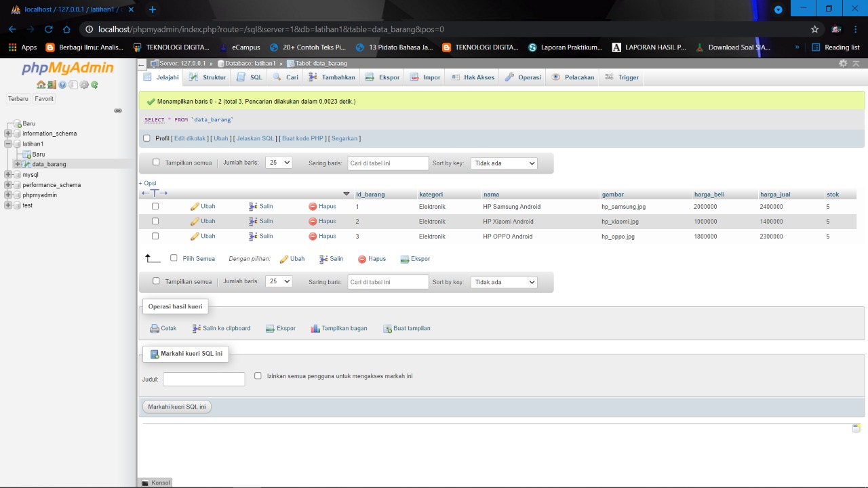The height and width of the screenshot is (488, 868).
Task: Expand the data_barang table node
Action: (18, 164)
